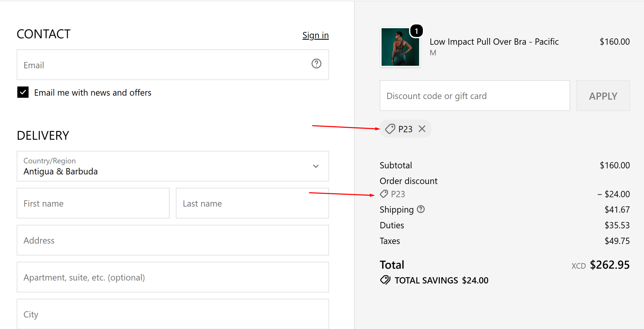Click the P23 tag icon in applied codes
Viewport: 644px width, 329px height.
point(390,129)
